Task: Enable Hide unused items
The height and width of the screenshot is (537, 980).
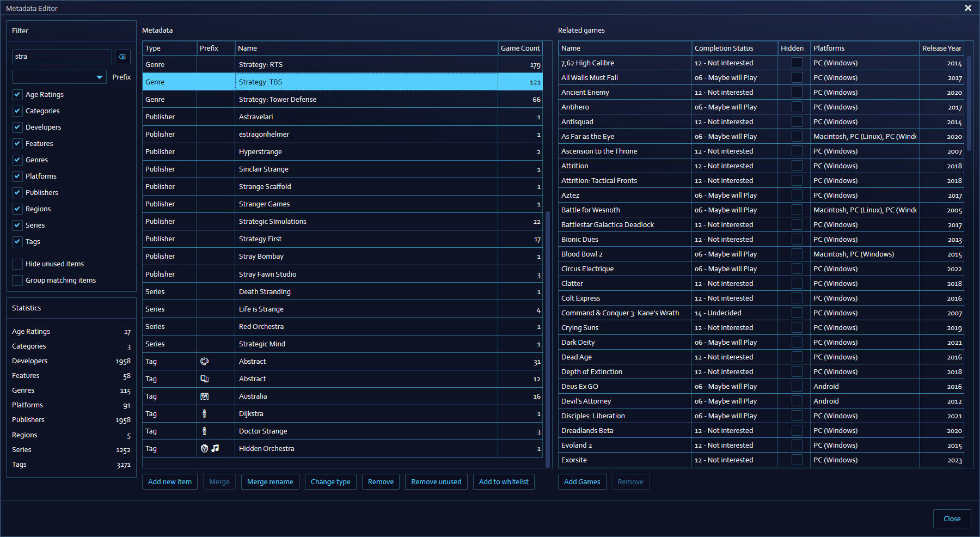Action: click(x=17, y=264)
